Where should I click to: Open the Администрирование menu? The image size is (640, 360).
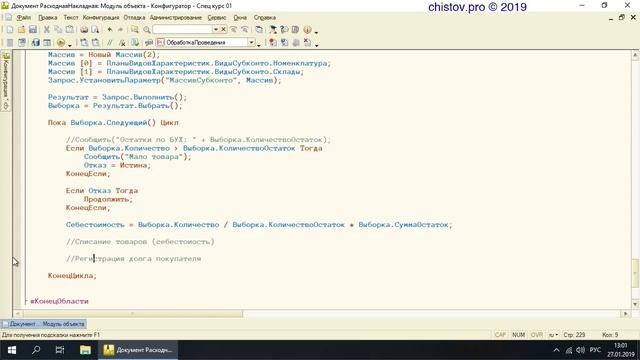point(176,18)
